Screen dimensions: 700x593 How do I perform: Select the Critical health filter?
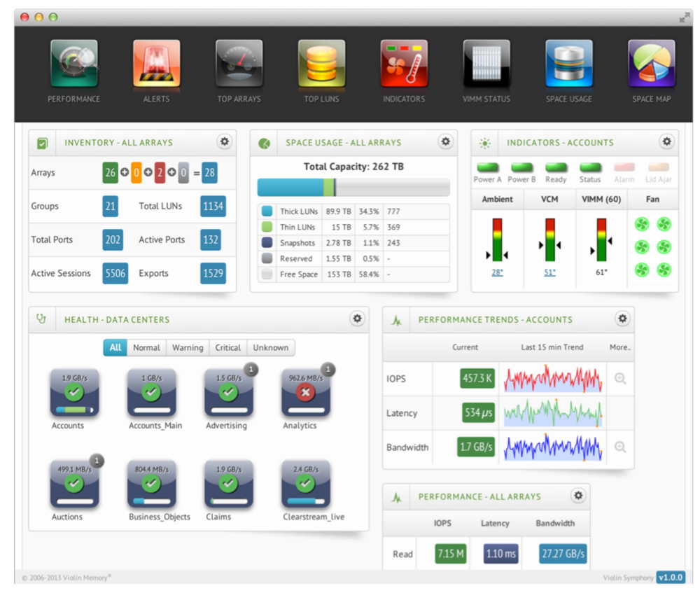[227, 347]
